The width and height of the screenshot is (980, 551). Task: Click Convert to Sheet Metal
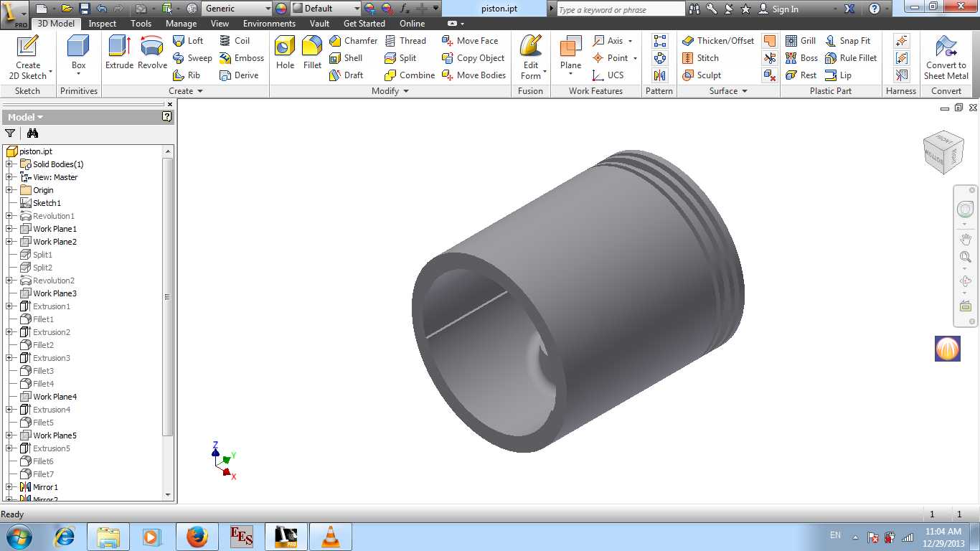[x=946, y=57]
